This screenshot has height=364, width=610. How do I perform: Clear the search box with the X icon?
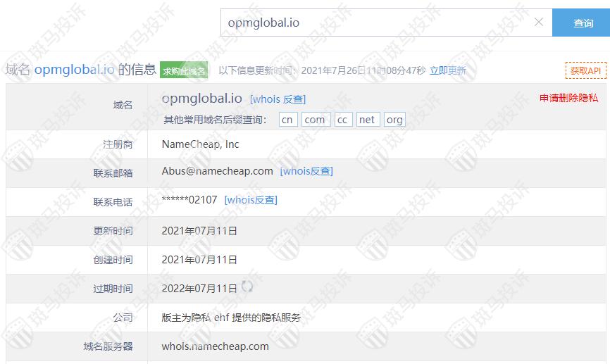[x=539, y=22]
